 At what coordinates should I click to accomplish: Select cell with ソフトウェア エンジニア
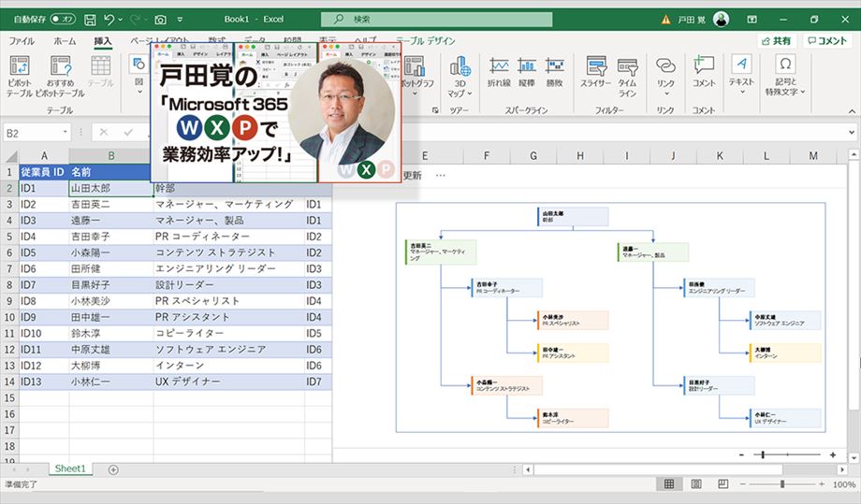pyautogui.click(x=229, y=350)
